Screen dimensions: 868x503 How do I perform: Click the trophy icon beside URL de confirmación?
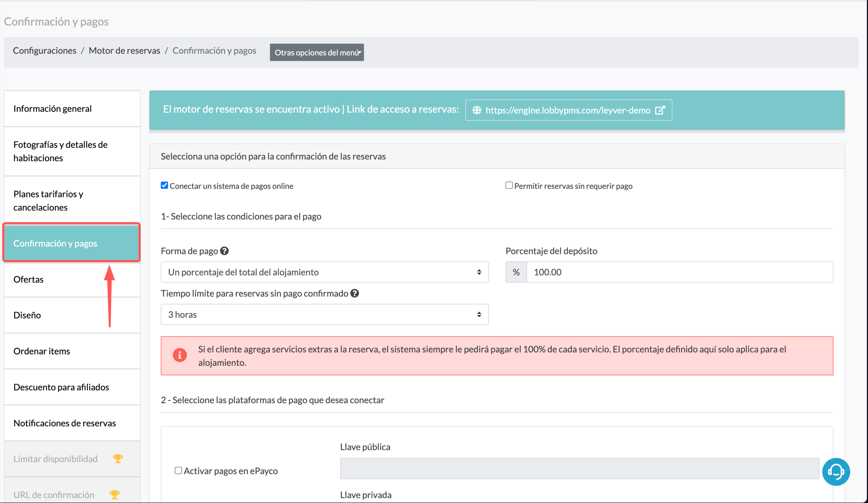point(115,494)
